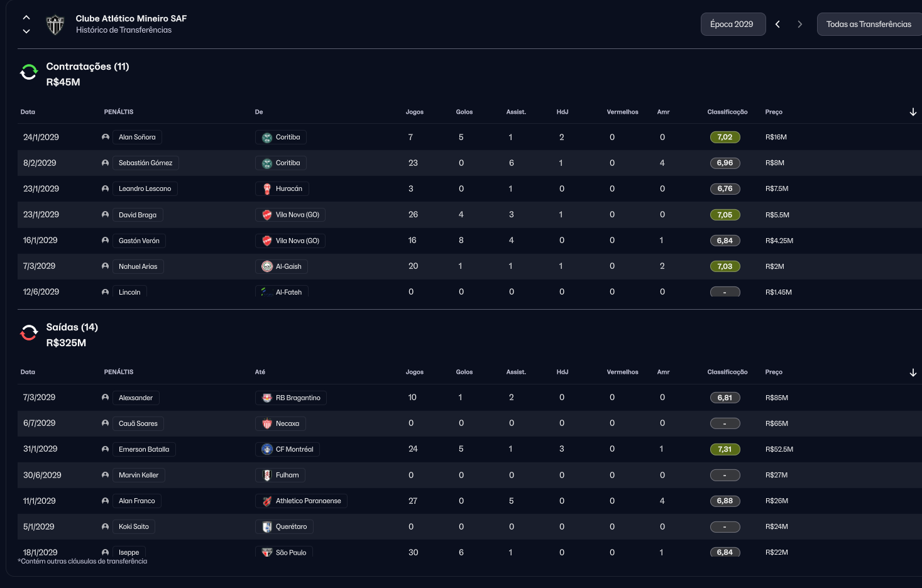
Task: Click the Fulham club badge
Action: tap(267, 476)
